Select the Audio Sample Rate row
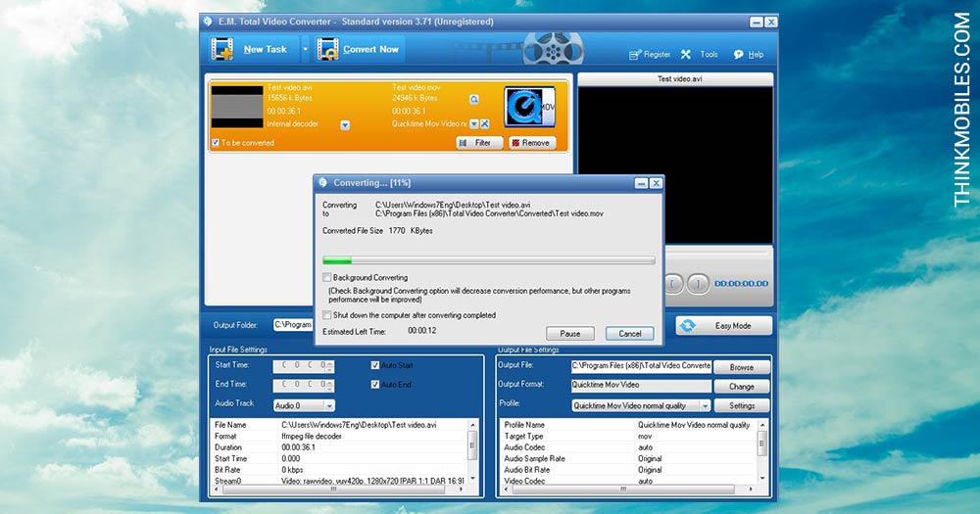Viewport: 980px width, 514px height. point(628,458)
